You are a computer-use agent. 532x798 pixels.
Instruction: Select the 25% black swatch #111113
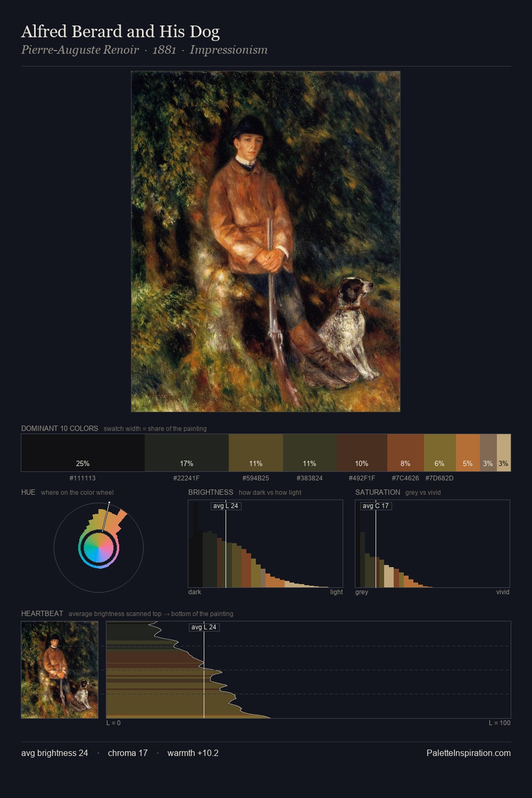point(83,453)
